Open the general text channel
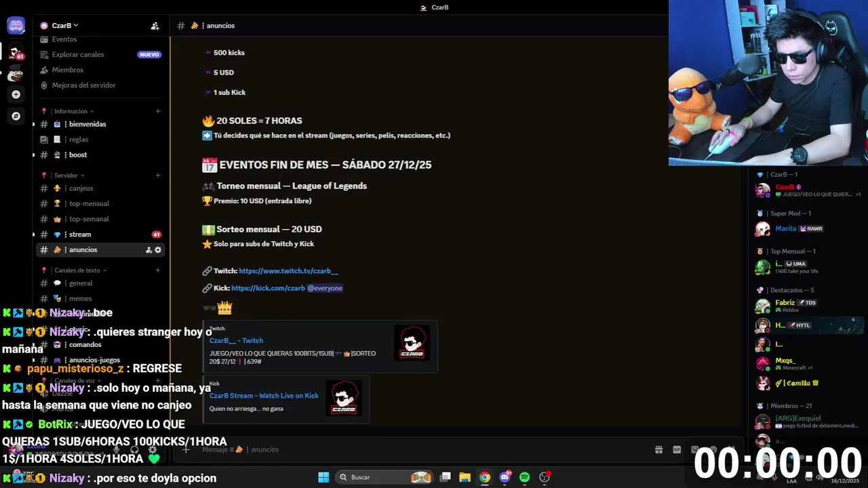 click(102, 283)
